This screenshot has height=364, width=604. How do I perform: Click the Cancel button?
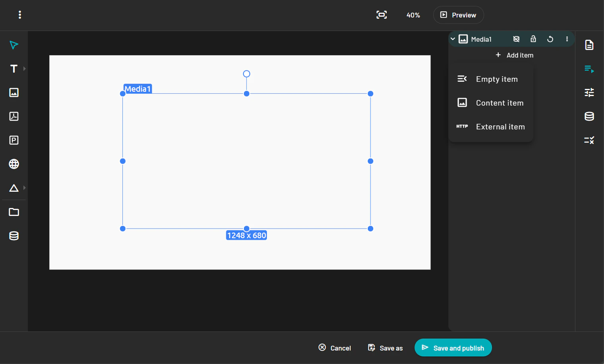pos(335,348)
